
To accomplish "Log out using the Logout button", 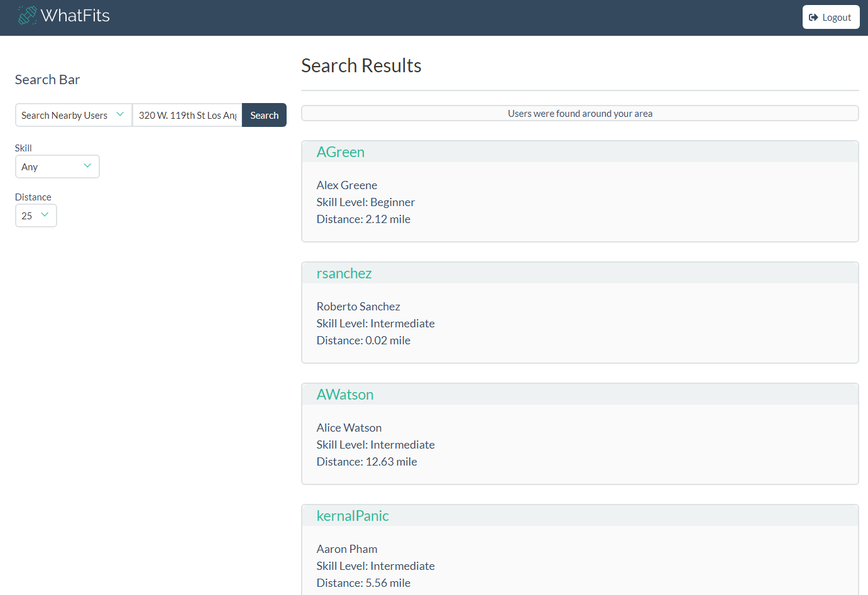I will click(x=831, y=18).
